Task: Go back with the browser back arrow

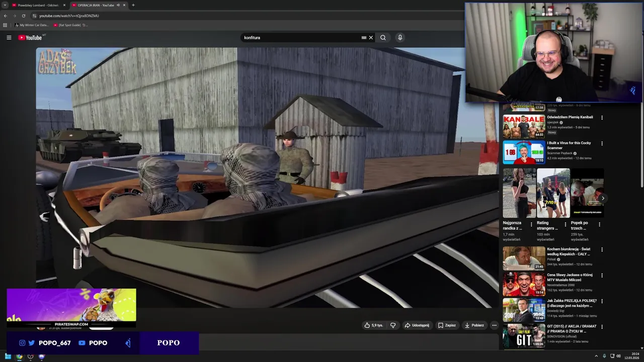Action: click(x=6, y=16)
